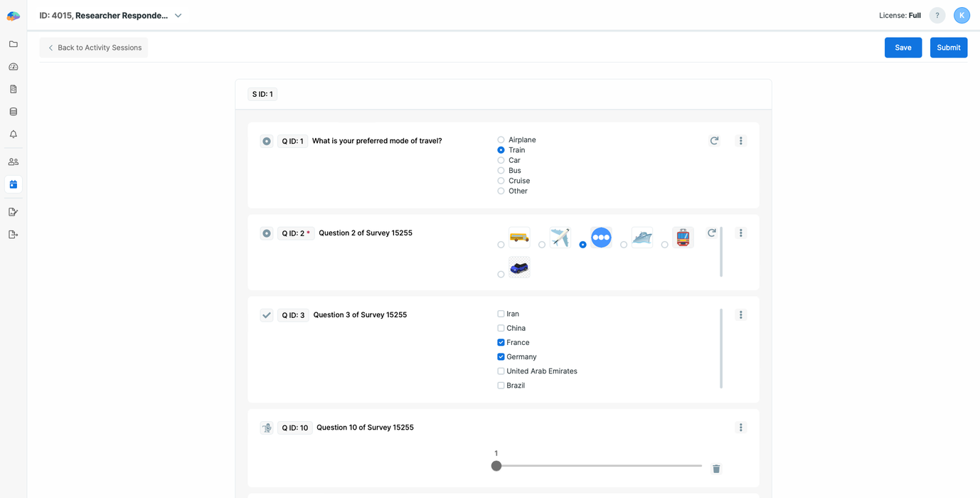Screen dimensions: 980x498
Task: Open the three-dot menu for Q ID 10
Action: coord(740,428)
